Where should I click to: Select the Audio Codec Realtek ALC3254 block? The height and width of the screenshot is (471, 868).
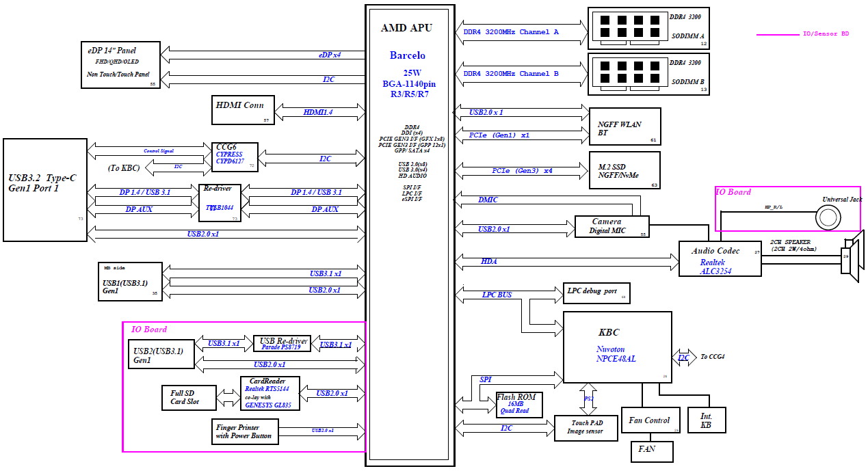(720, 258)
